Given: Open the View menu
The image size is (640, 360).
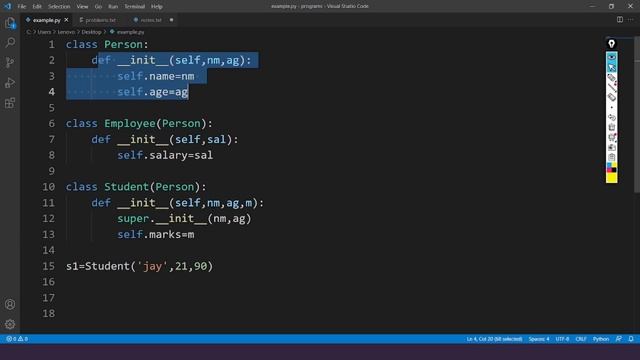Looking at the screenshot, I should [82, 7].
